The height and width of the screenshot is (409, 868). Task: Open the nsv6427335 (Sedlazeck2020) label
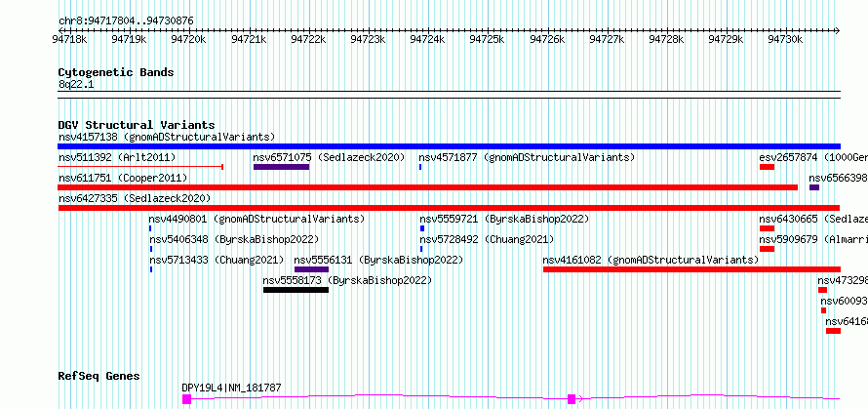[x=135, y=198]
